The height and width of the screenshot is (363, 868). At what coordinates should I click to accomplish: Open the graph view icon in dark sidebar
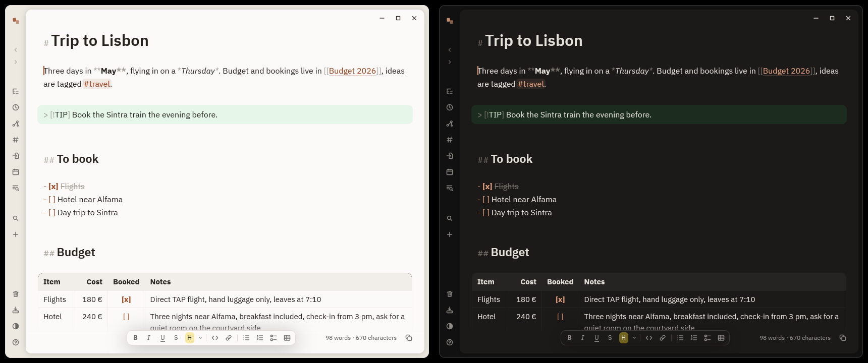click(450, 124)
